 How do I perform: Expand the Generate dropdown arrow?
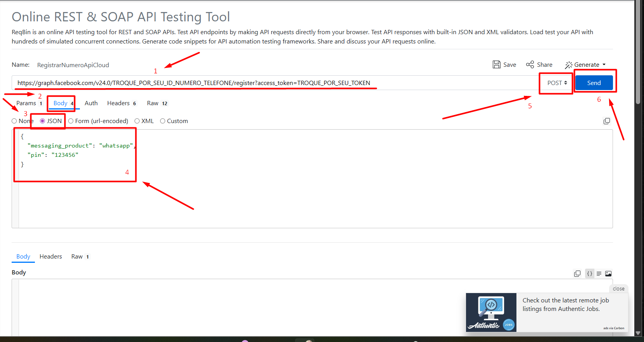click(604, 65)
